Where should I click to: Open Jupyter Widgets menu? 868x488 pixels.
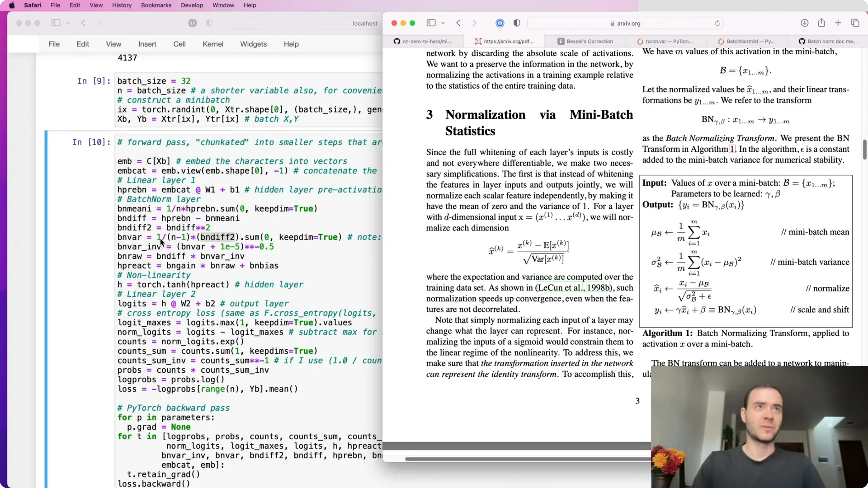253,44
